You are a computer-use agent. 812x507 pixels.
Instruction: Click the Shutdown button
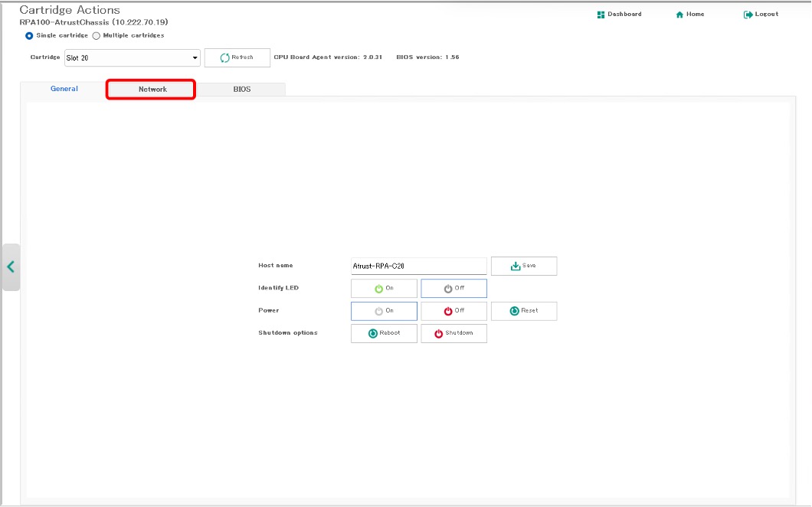[453, 333]
